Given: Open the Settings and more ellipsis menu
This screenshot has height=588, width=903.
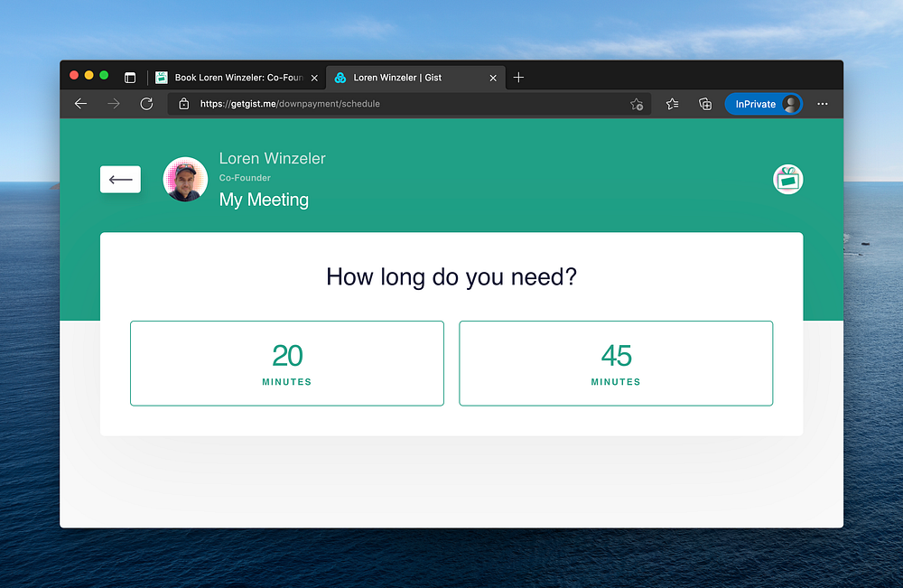Looking at the screenshot, I should click(823, 104).
